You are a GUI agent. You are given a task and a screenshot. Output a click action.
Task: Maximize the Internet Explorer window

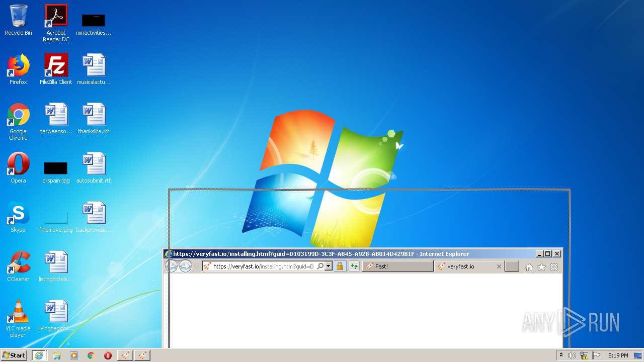(548, 254)
